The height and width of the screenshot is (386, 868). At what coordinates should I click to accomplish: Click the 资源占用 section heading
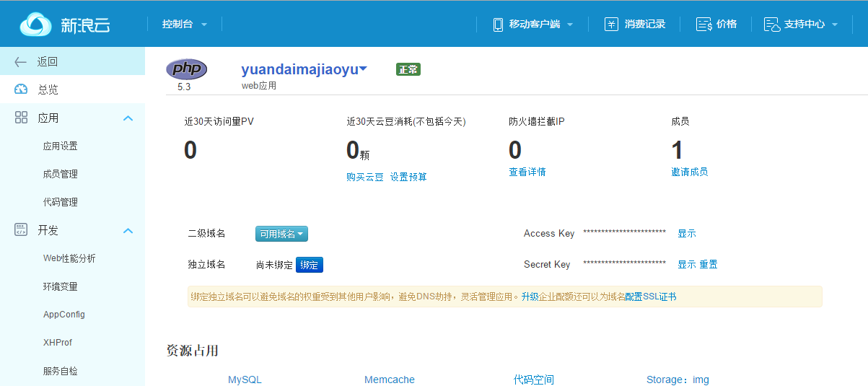point(193,351)
